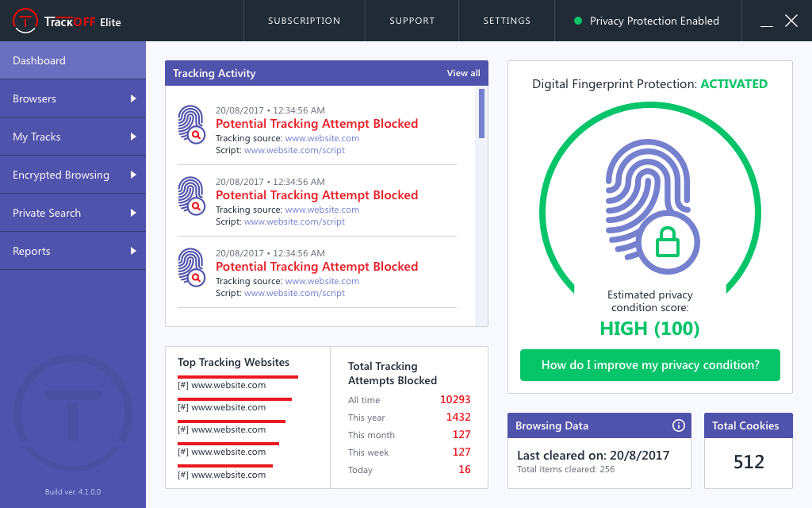This screenshot has width=812, height=508.
Task: Click the third tracking attempt fingerprint icon
Action: [191, 267]
